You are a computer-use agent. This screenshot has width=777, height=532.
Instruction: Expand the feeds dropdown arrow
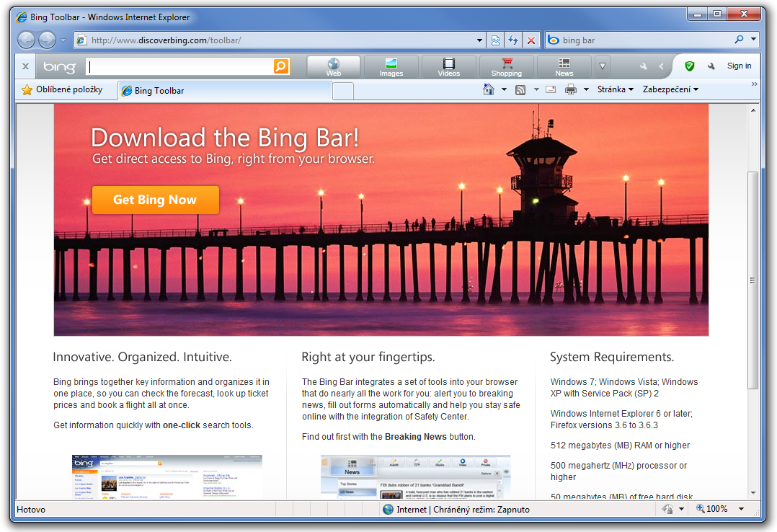click(x=536, y=89)
